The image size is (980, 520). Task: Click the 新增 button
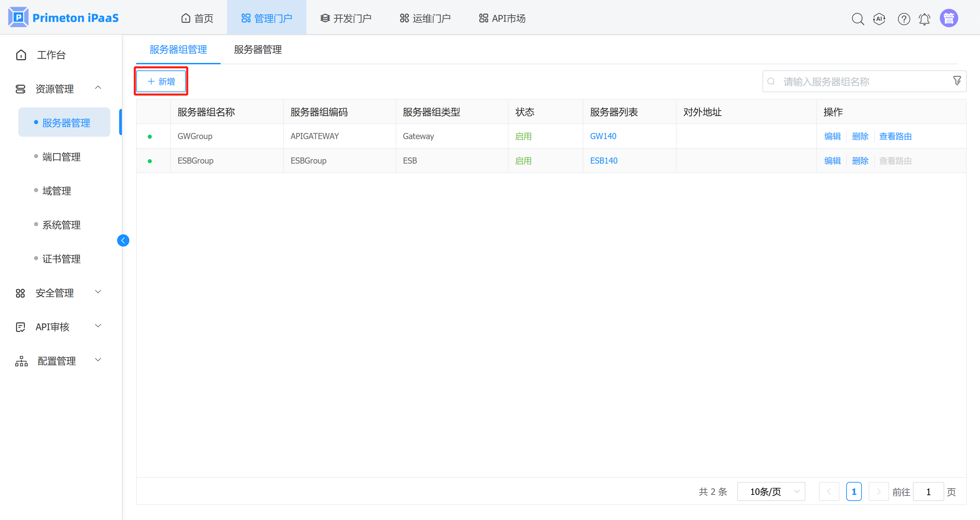tap(161, 81)
